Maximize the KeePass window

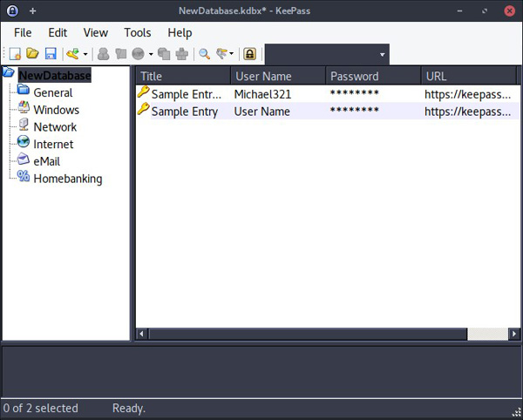click(485, 11)
